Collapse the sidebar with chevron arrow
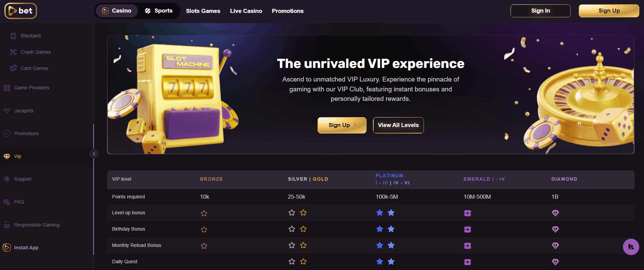The width and height of the screenshot is (644, 270). pyautogui.click(x=94, y=154)
